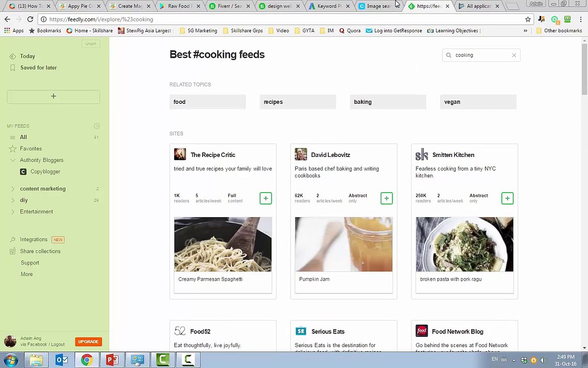Click the browser back arrow
This screenshot has height=368, width=588.
(8, 19)
